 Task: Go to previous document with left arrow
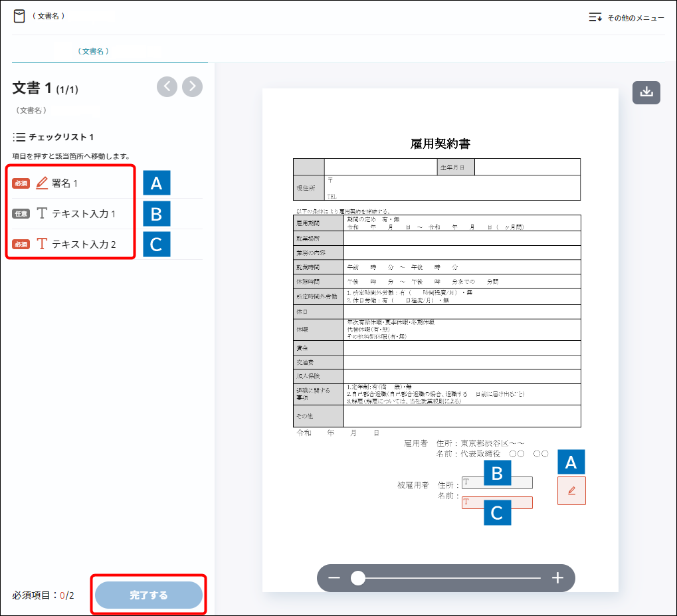click(x=167, y=86)
